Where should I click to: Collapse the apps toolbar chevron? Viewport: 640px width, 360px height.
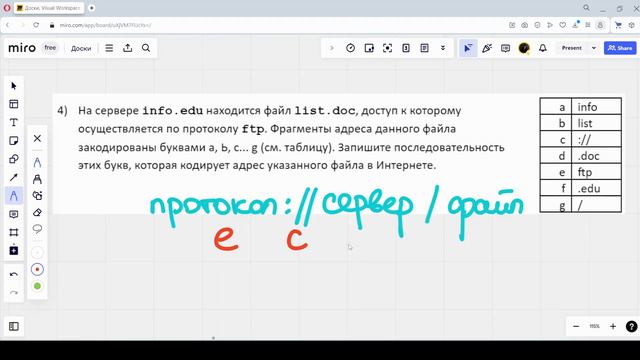tap(332, 48)
